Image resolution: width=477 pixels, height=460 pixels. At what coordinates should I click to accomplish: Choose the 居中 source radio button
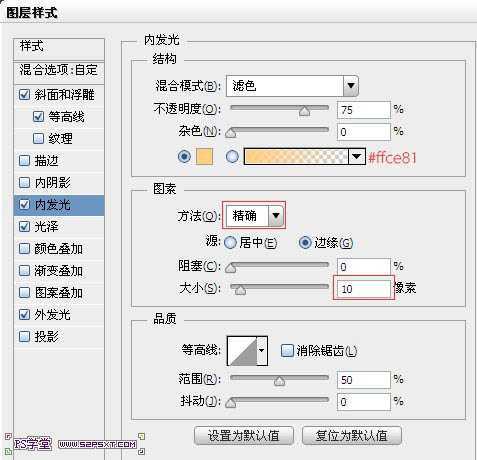230,243
